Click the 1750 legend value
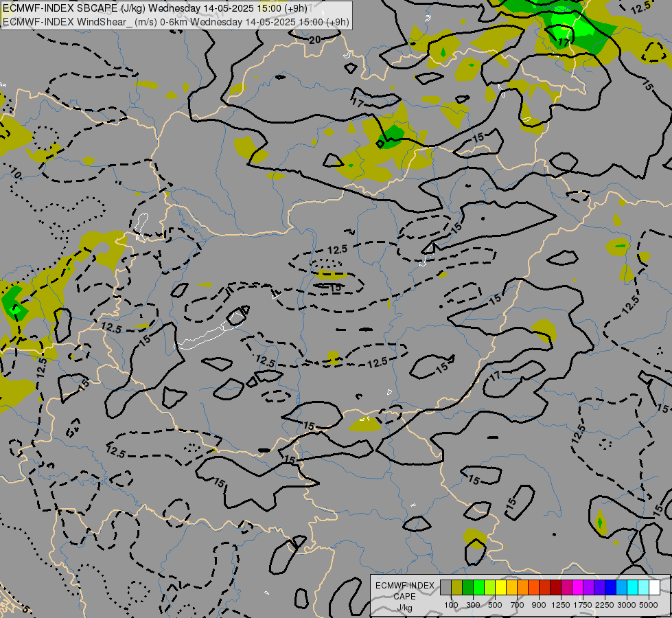The height and width of the screenshot is (618, 672). click(x=583, y=605)
